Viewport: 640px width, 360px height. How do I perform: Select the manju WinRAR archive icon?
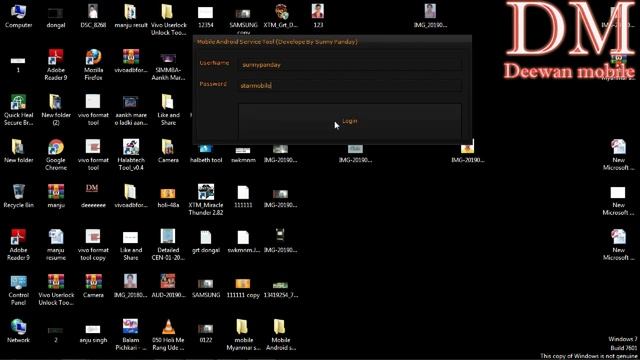click(56, 196)
